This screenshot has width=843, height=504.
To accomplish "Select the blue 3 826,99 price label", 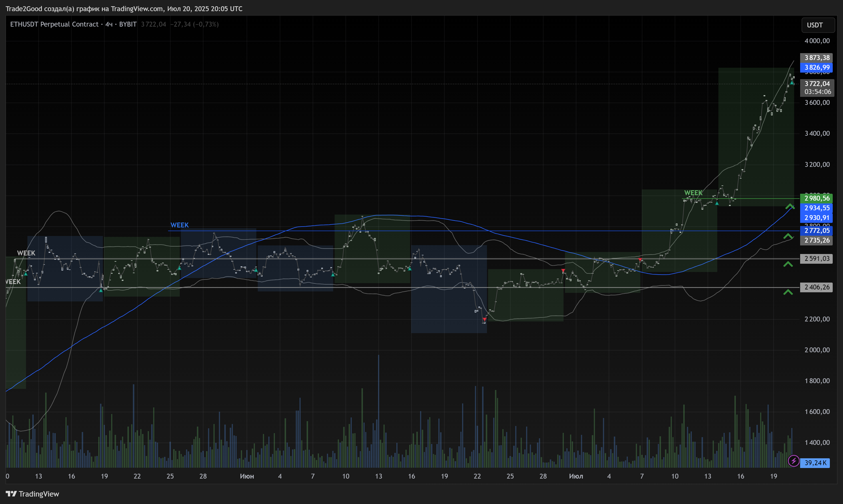I will pos(816,68).
